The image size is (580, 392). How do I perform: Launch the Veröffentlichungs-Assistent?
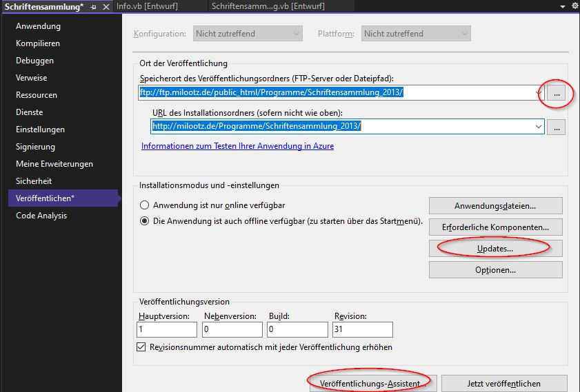click(370, 383)
